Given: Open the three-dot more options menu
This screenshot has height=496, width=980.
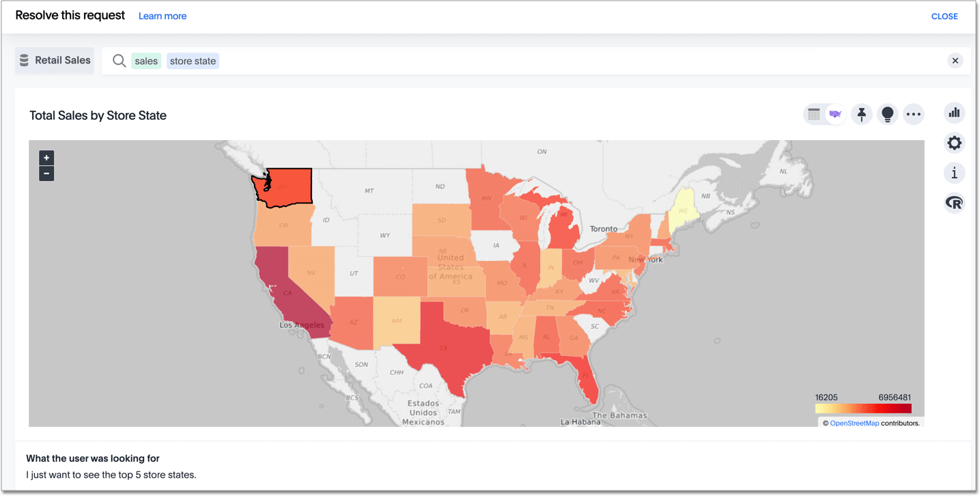Looking at the screenshot, I should 913,114.
